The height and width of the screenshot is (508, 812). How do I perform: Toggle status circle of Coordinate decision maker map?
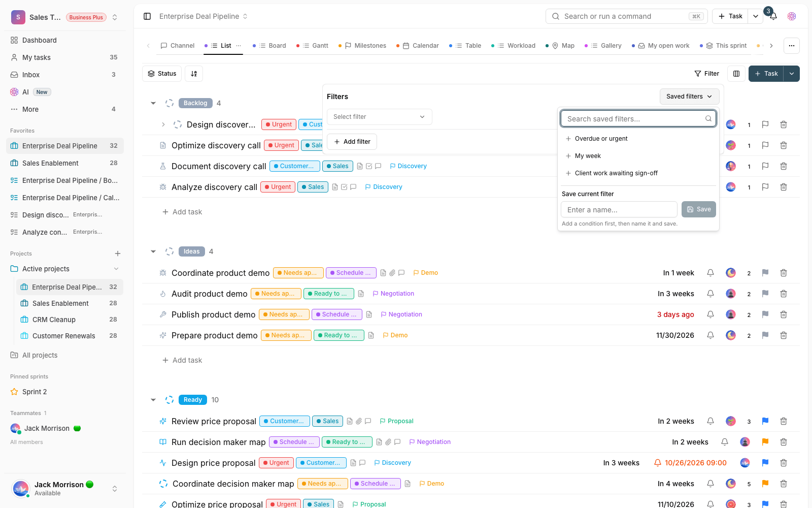[x=163, y=484]
